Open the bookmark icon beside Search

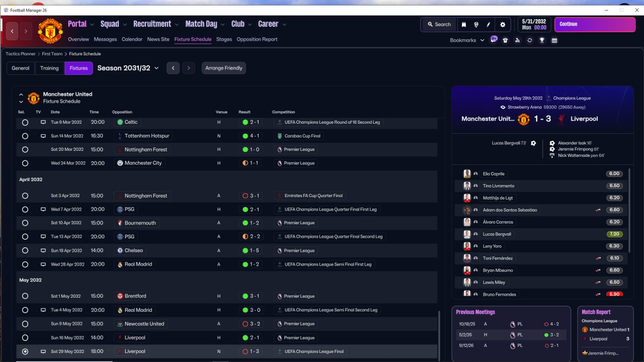pyautogui.click(x=464, y=25)
